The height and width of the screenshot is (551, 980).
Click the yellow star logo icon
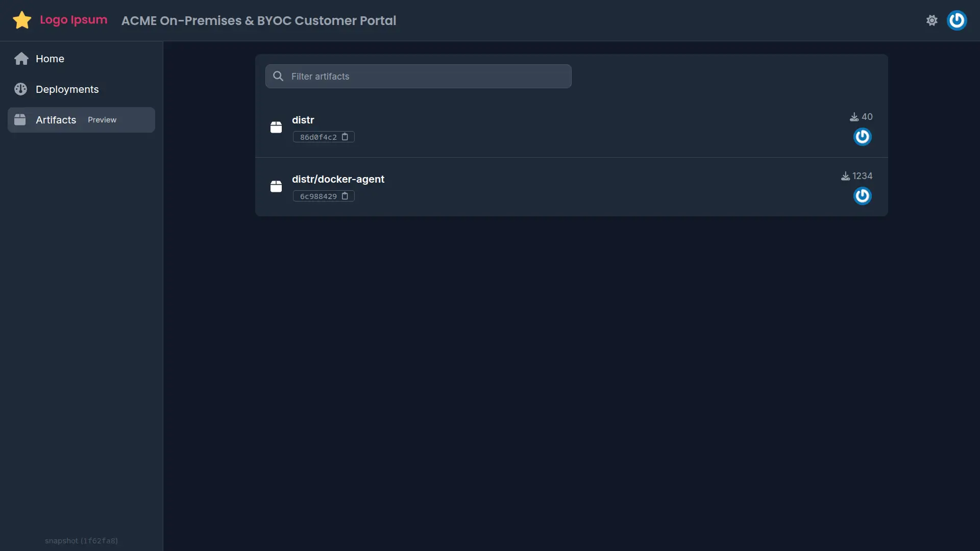click(x=22, y=20)
